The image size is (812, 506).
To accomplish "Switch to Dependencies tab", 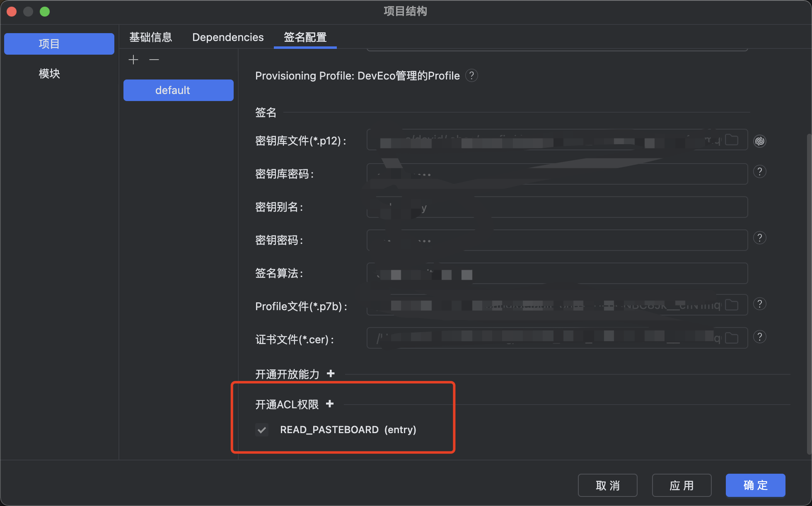I will click(228, 37).
